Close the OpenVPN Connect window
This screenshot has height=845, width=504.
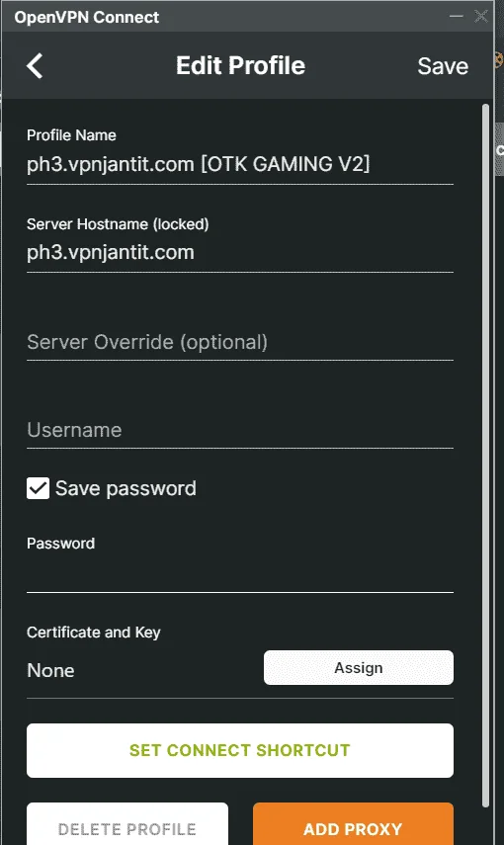(481, 16)
